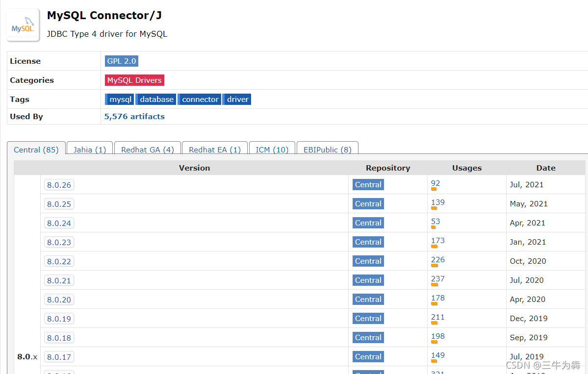Open the 139 usages link

coord(437,202)
